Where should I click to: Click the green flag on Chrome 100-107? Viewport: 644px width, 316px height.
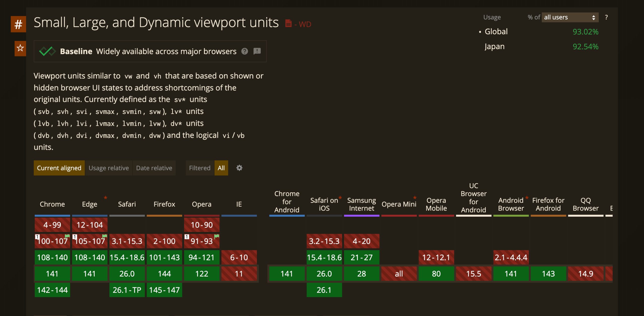[67, 236]
